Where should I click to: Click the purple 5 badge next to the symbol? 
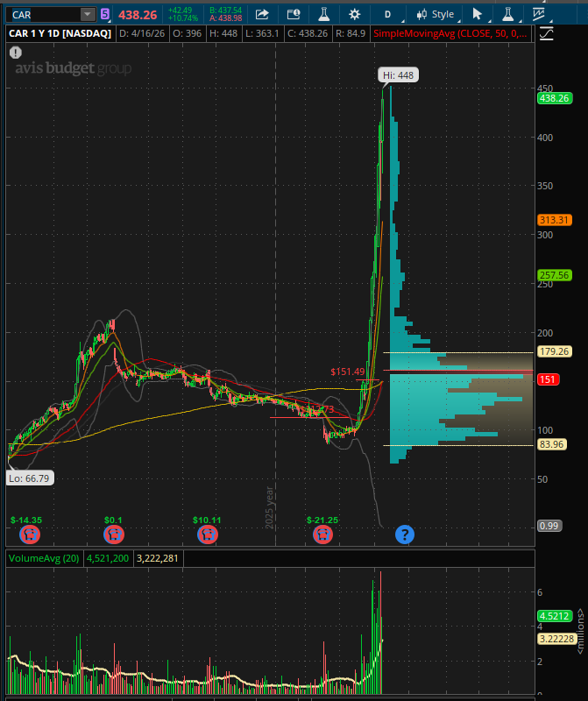pos(104,14)
